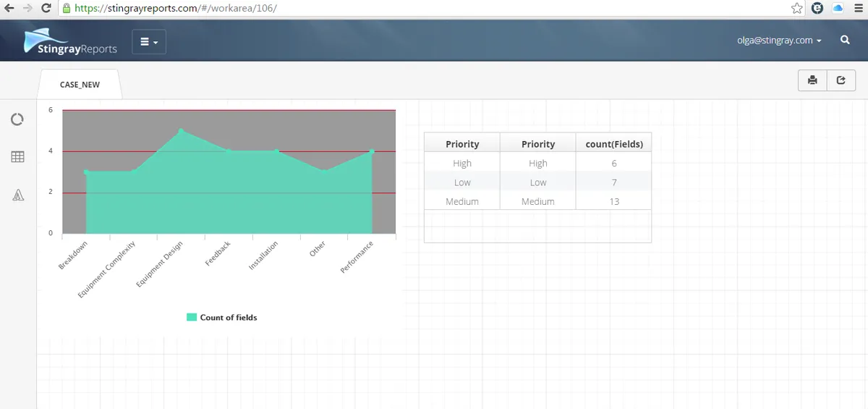This screenshot has width=868, height=409.
Task: Click the Count of fields legend label
Action: pos(229,317)
